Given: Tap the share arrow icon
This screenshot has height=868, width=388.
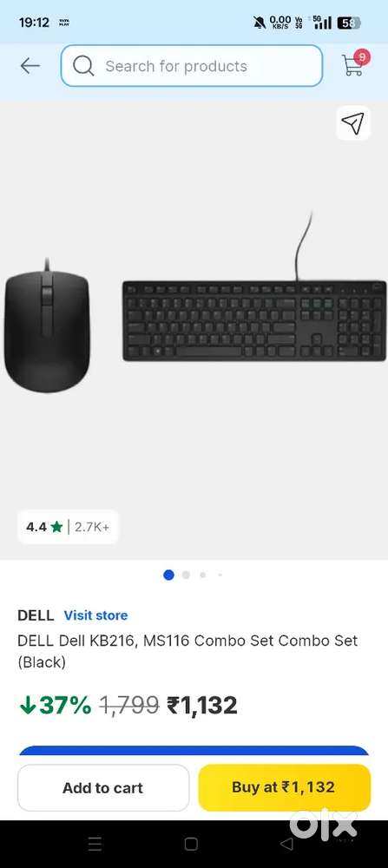Looking at the screenshot, I should 353,123.
